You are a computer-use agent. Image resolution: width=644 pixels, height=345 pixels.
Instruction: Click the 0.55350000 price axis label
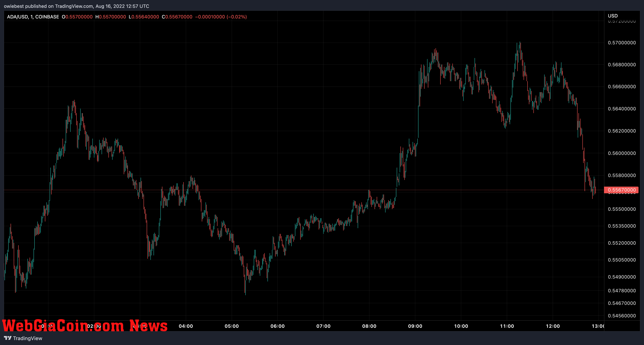tap(622, 226)
